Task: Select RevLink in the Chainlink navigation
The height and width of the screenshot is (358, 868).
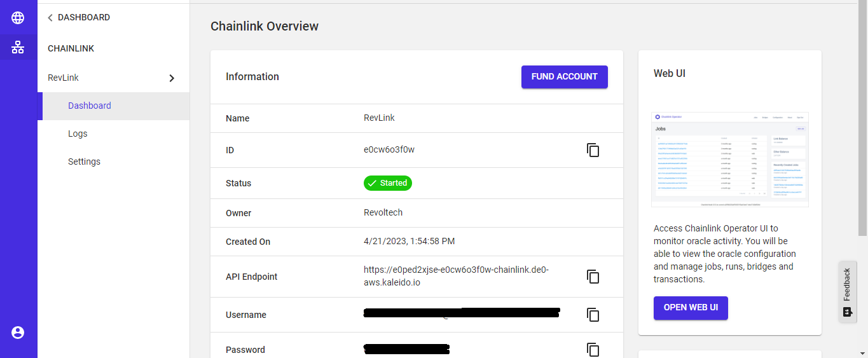Action: (x=64, y=78)
